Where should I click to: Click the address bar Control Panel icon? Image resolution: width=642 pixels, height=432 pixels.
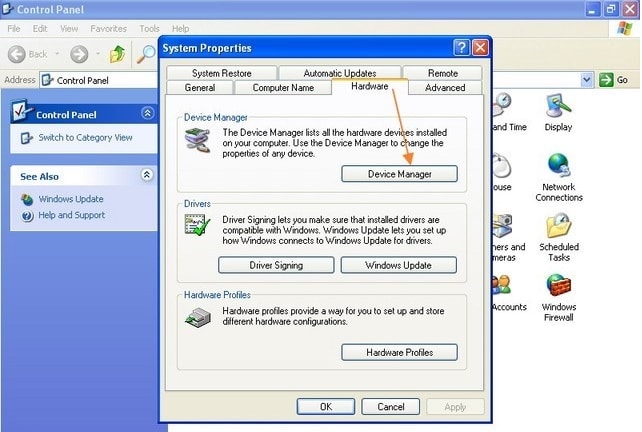click(48, 80)
